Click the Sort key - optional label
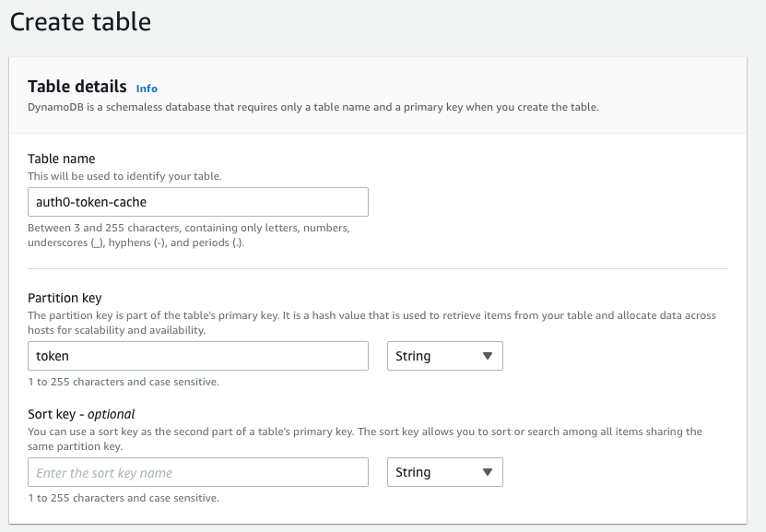766x532 pixels. click(x=81, y=414)
